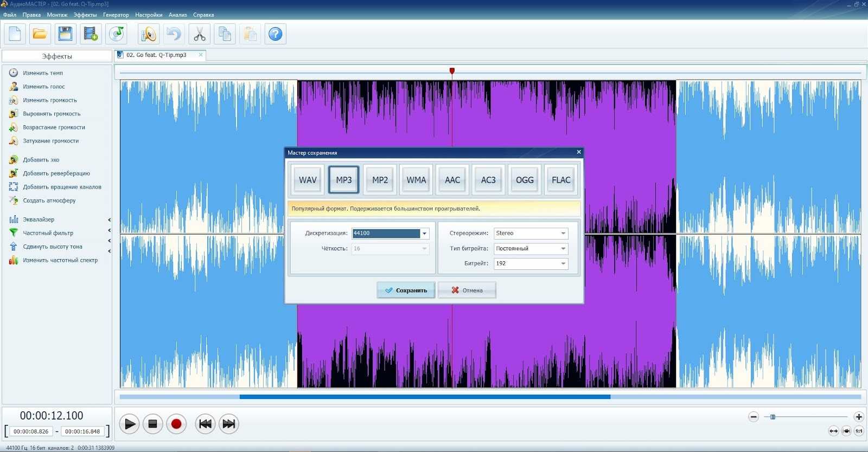The height and width of the screenshot is (452, 868).
Task: Open file using the folder icon
Action: (x=40, y=34)
